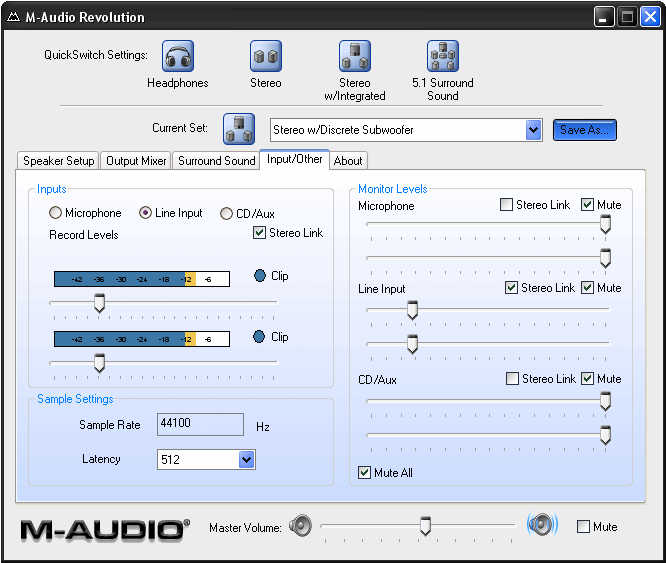Switch to the Output Mixer tab

[x=136, y=161]
